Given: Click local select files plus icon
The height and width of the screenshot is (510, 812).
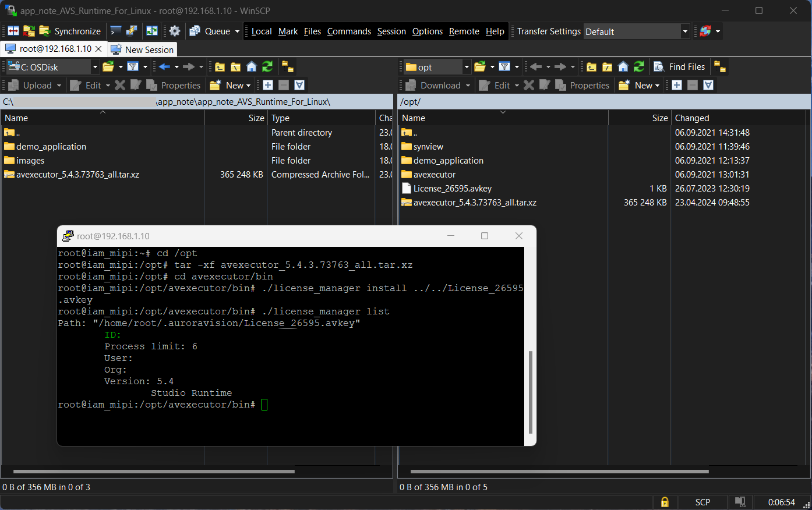Looking at the screenshot, I should tap(268, 86).
